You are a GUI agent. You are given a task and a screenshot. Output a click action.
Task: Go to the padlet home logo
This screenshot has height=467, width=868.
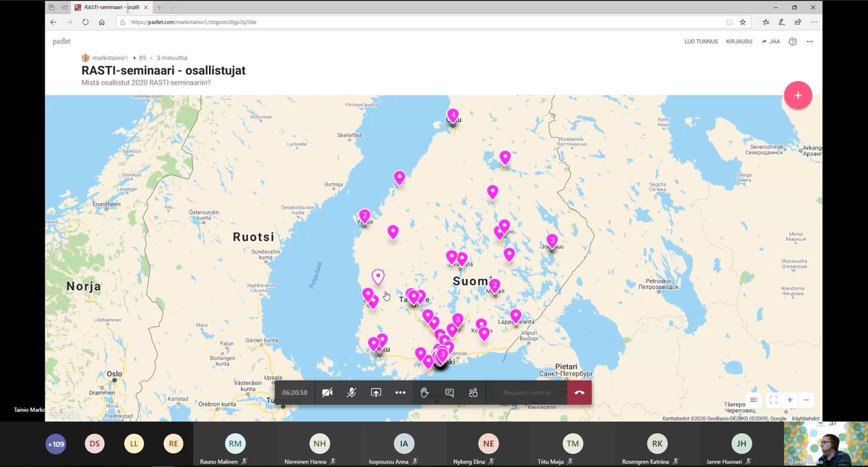click(x=61, y=41)
